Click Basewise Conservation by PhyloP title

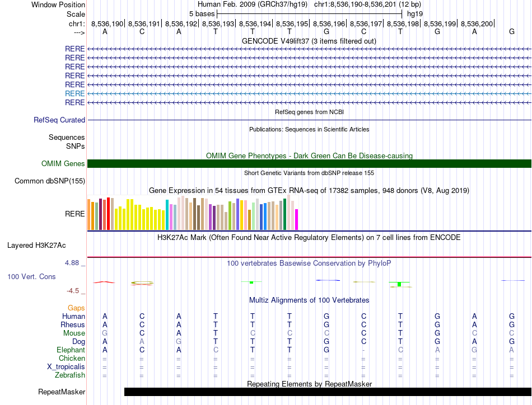309,263
